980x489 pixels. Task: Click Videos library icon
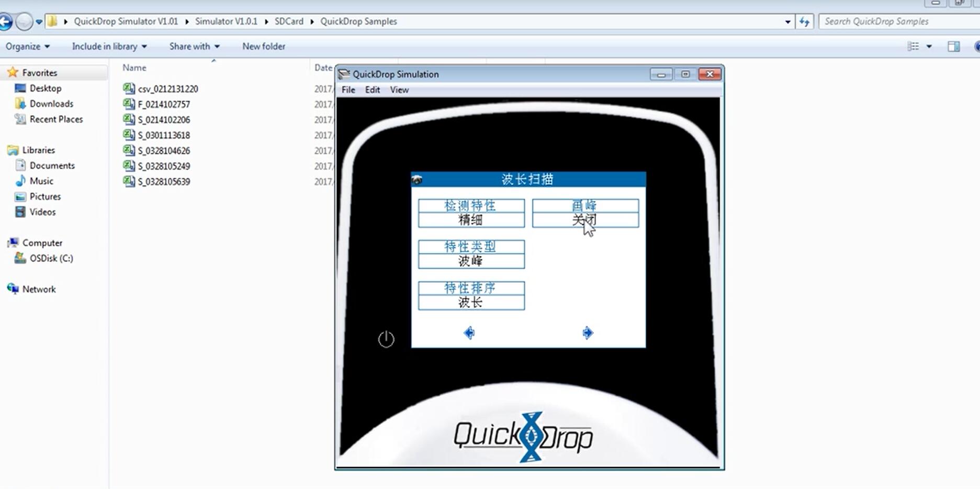[x=20, y=212]
